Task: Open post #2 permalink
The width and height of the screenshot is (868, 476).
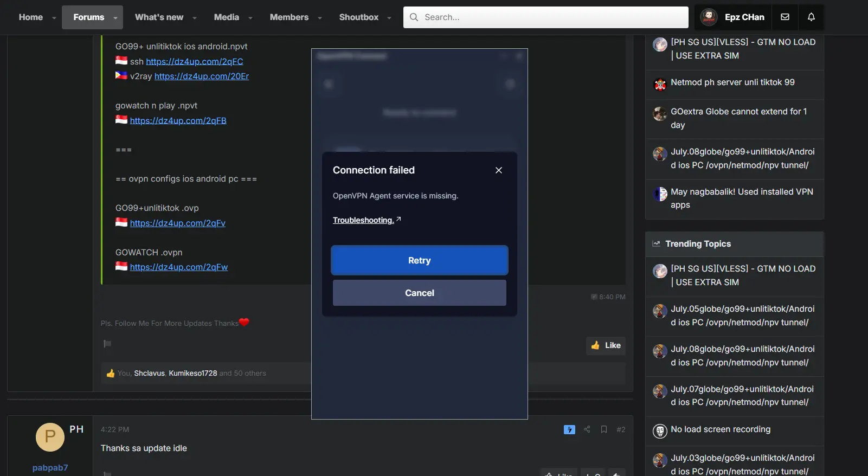Action: click(x=621, y=429)
